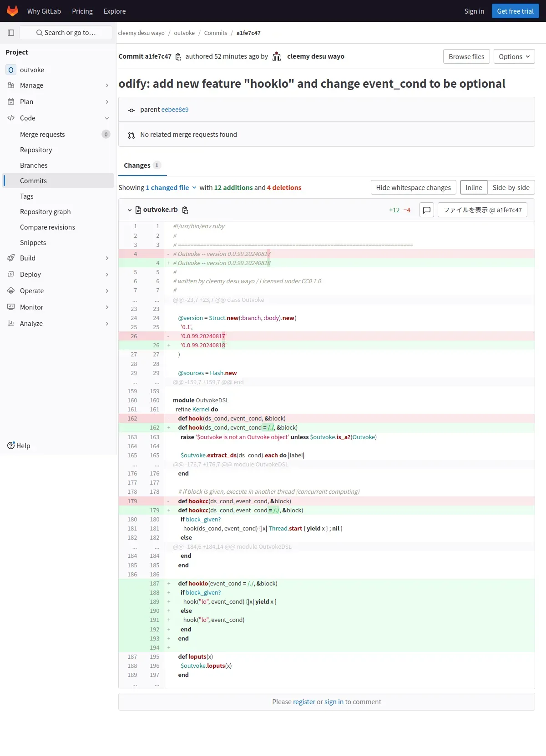Open Commits in sidebar
Viewport: 546px width, 756px height.
tap(58, 180)
